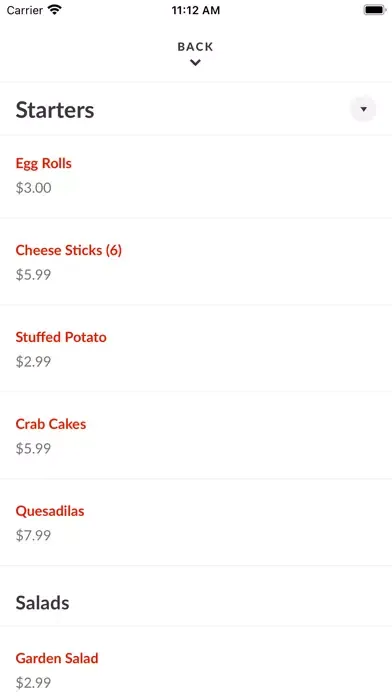Screen dimensions: 392x696
Task: Open the Crab Cakes item
Action: (51, 424)
